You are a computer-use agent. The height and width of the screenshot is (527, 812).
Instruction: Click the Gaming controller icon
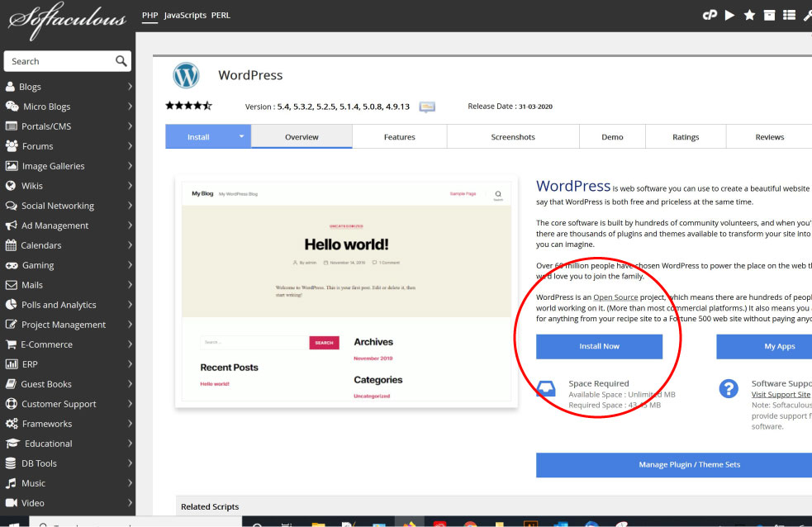[12, 265]
